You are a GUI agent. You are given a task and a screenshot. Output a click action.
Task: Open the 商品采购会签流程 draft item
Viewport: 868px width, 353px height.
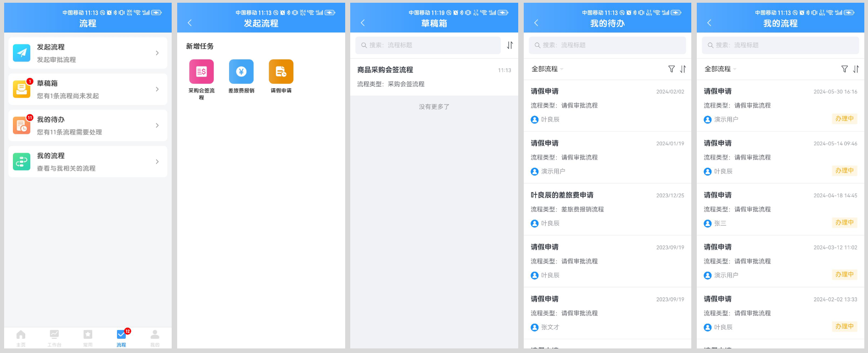tap(434, 77)
